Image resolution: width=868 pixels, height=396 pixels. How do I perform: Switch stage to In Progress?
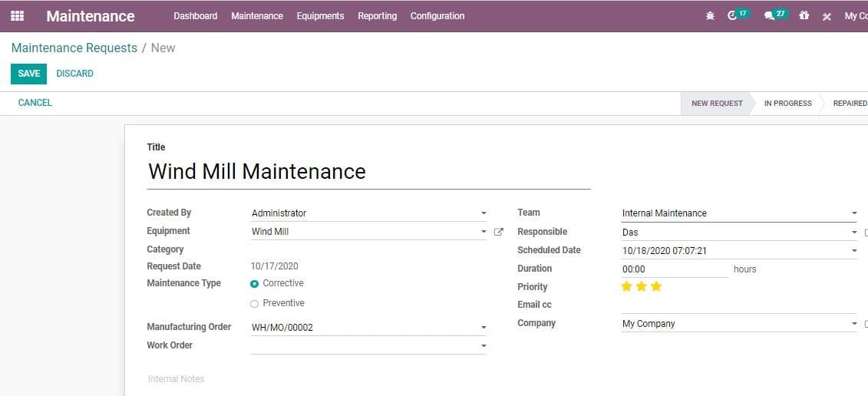[x=787, y=104]
